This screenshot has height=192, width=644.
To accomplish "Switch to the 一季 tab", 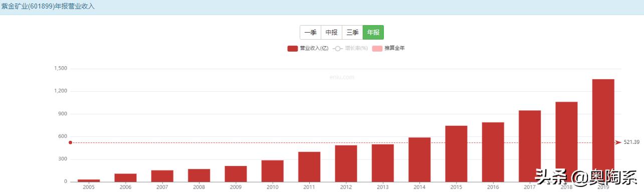I will 311,32.
